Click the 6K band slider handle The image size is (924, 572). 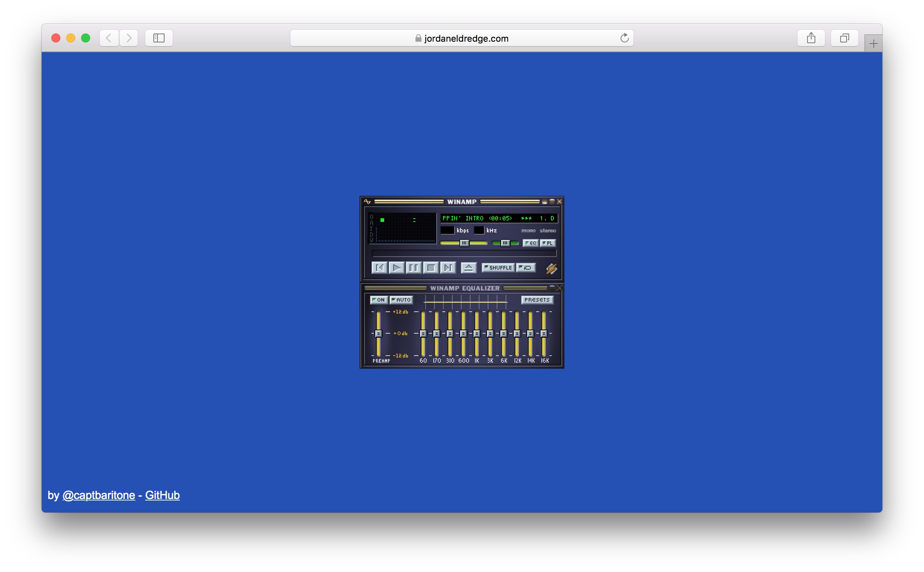pos(504,334)
